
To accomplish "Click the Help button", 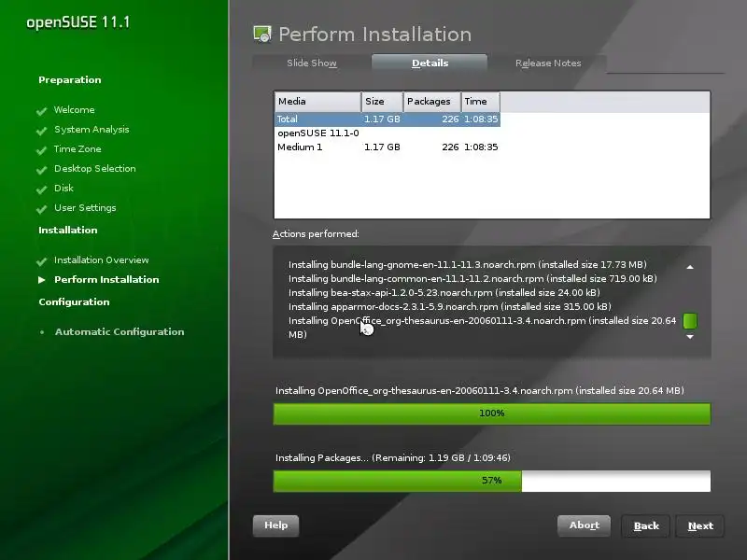I will point(275,525).
